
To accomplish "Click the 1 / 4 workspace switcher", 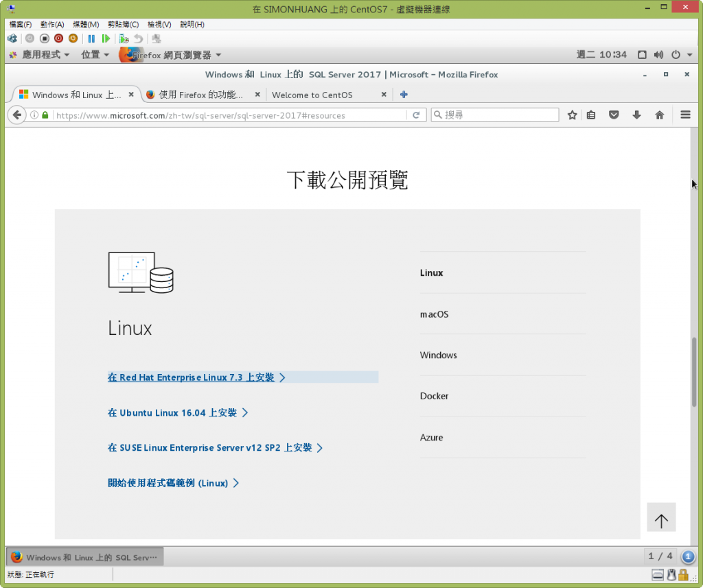I will [x=660, y=556].
